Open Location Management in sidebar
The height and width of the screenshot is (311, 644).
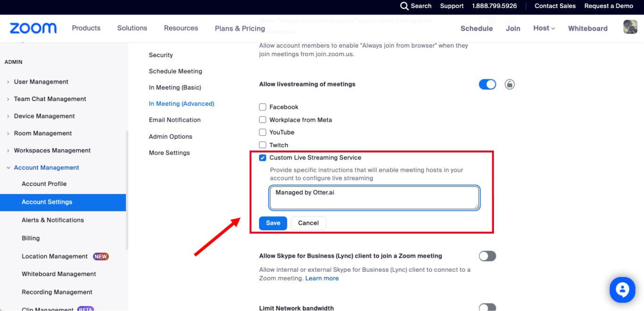[55, 257]
